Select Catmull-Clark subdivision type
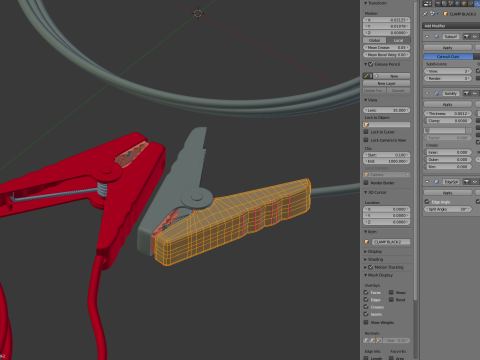 point(448,57)
